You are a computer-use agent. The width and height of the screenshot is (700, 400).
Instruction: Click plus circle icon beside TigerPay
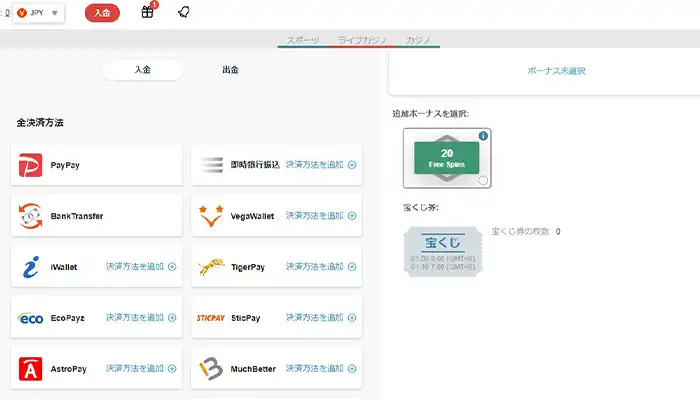point(352,267)
